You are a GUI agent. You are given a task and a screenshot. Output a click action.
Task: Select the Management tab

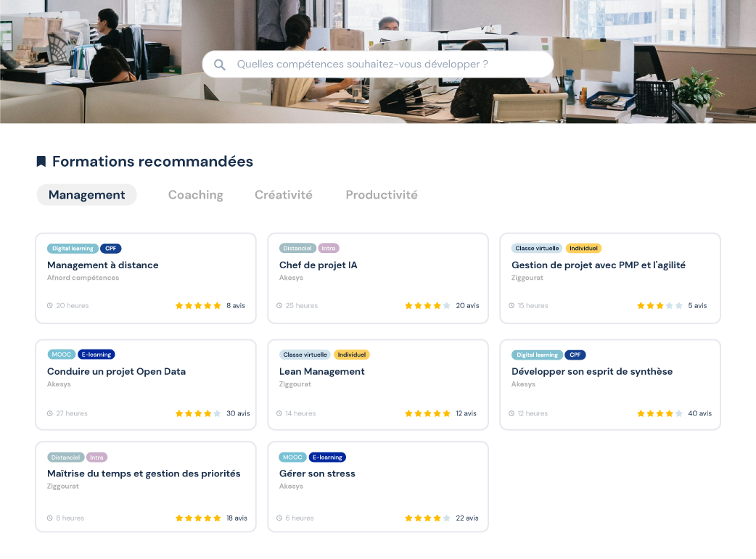87,195
